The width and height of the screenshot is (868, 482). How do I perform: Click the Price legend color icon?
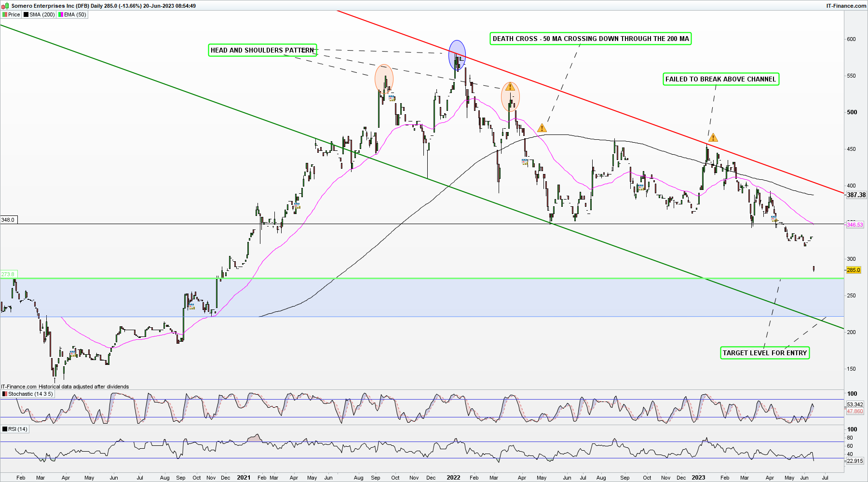pyautogui.click(x=5, y=14)
